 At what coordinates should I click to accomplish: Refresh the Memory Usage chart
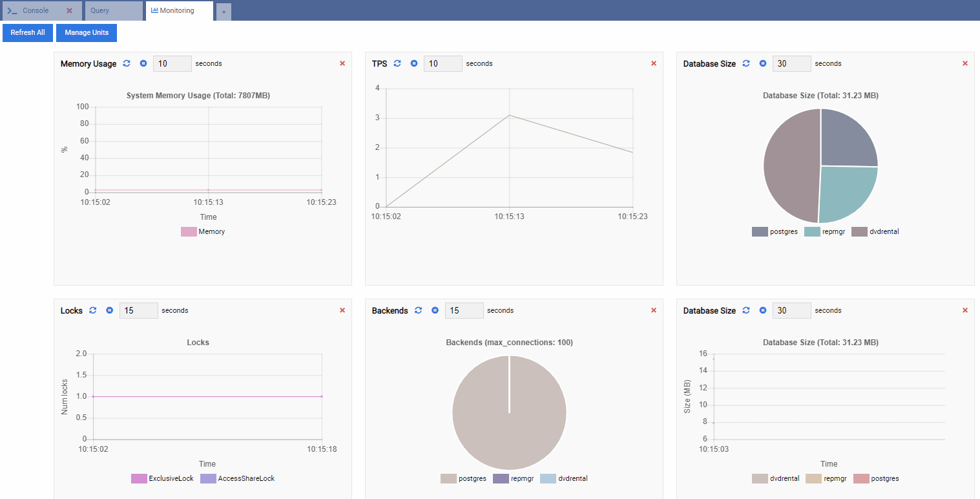[x=127, y=63]
